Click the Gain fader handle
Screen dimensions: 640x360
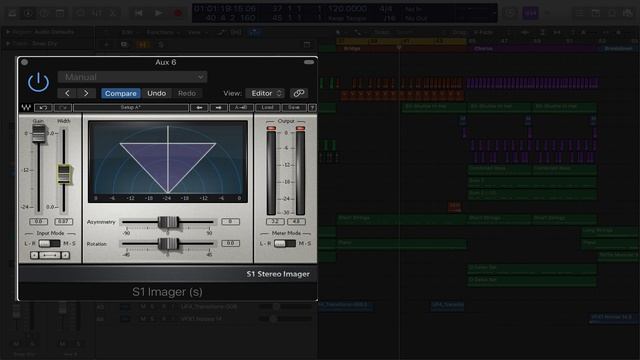(x=39, y=133)
